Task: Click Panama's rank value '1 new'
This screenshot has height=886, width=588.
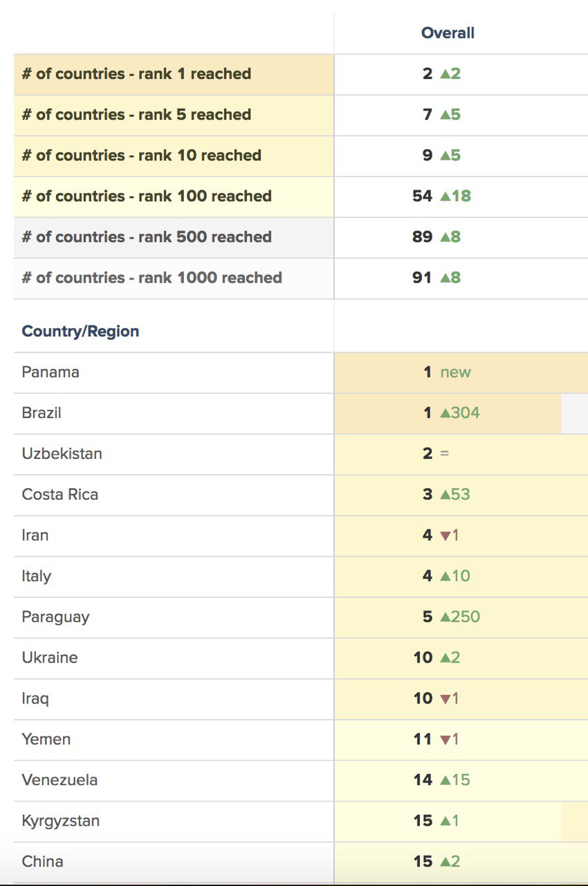Action: [x=447, y=372]
